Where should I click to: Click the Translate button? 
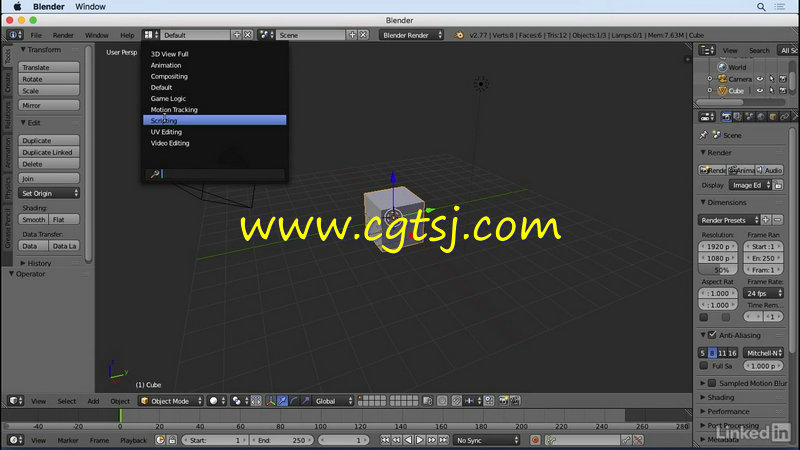click(x=49, y=67)
